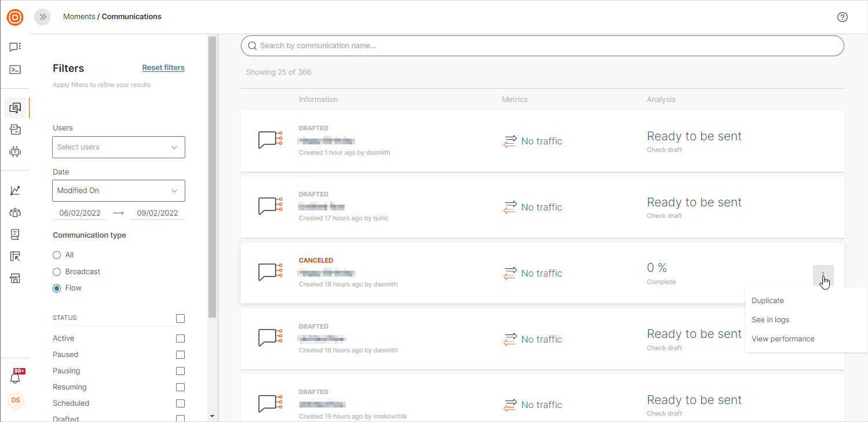The width and height of the screenshot is (868, 422).
Task: Select the Broadcast communication type
Action: (57, 272)
